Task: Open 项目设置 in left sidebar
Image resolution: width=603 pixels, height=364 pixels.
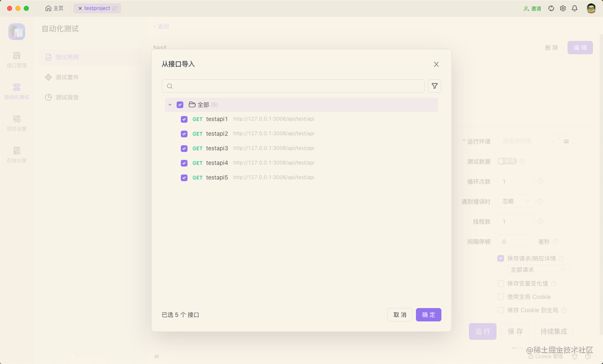Action: click(x=17, y=123)
